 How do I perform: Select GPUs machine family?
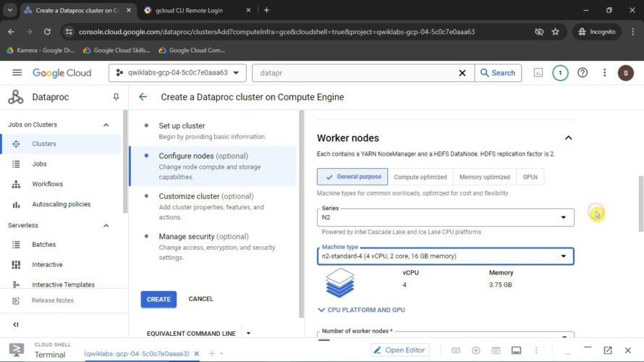530,177
